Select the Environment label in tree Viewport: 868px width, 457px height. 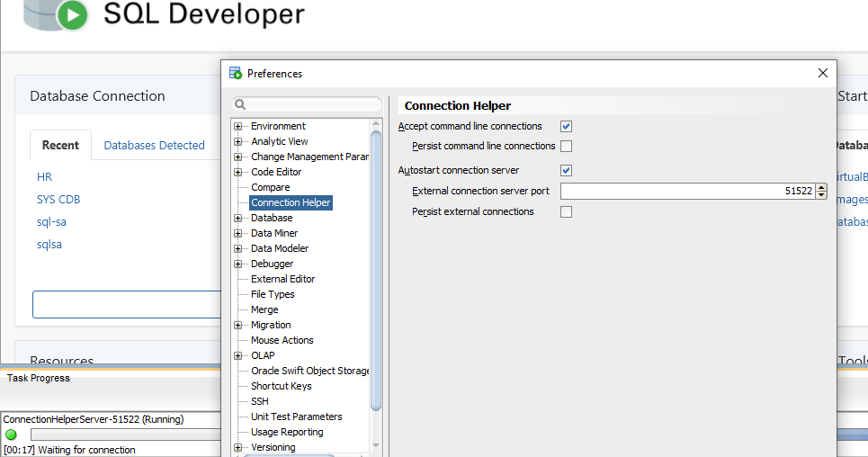pyautogui.click(x=278, y=126)
